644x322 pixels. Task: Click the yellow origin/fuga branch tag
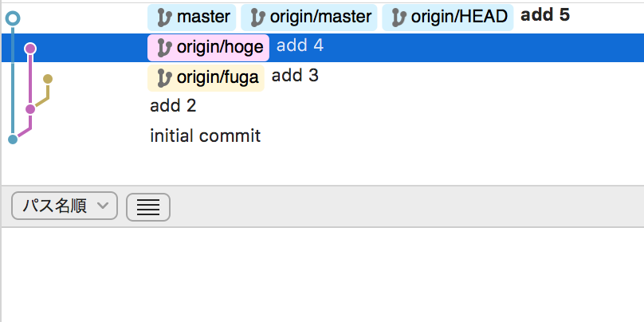pos(206,77)
